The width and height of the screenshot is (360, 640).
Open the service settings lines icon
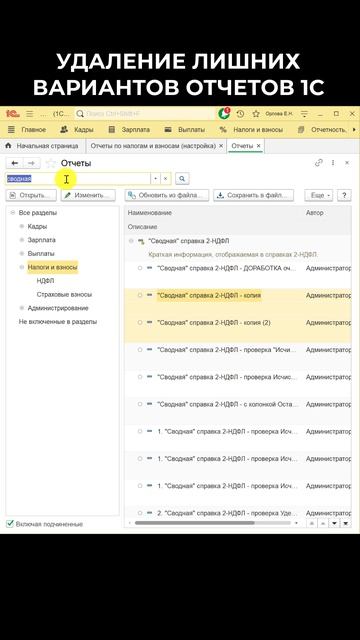pyautogui.click(x=304, y=114)
